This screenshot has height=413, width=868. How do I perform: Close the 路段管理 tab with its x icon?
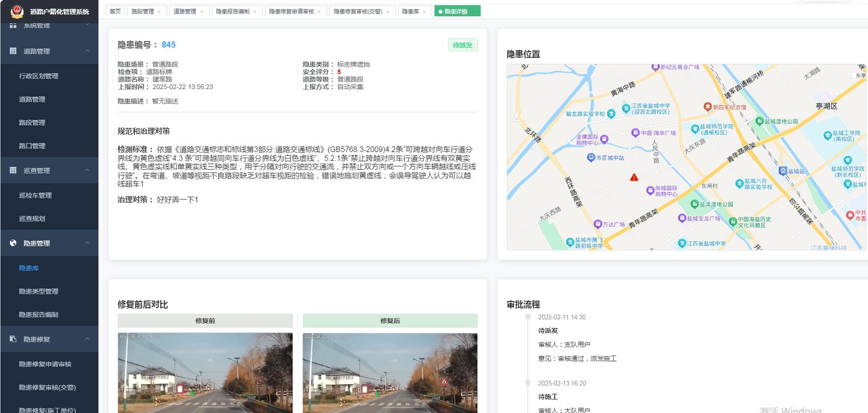(x=159, y=12)
